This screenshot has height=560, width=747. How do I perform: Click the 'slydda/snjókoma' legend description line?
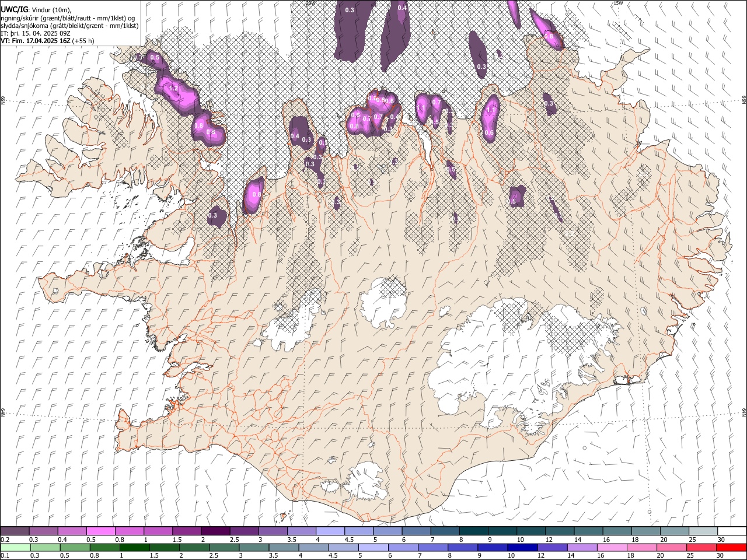click(69, 26)
